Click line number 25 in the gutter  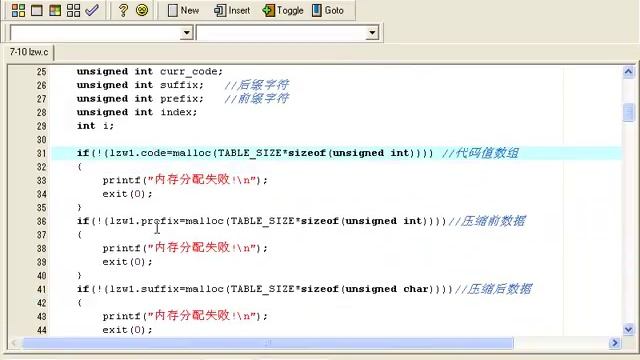coord(42,72)
